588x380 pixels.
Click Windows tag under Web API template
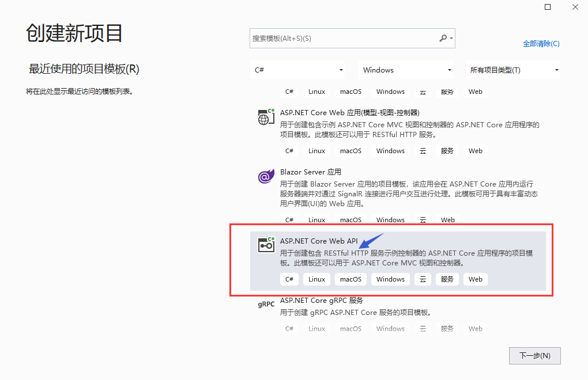(x=390, y=279)
